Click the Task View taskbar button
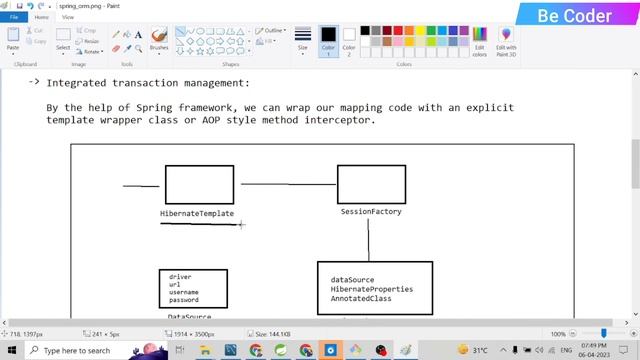 [x=180, y=350]
